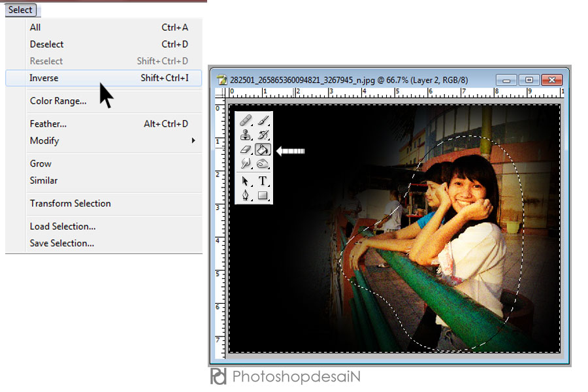This screenshot has height=392, width=588.
Task: Click Save Selection in the menu
Action: (62, 243)
